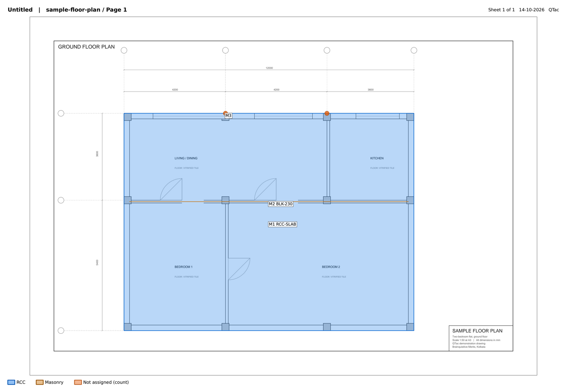Click the Untitled project title
This screenshot has height=392, width=566.
coord(20,10)
